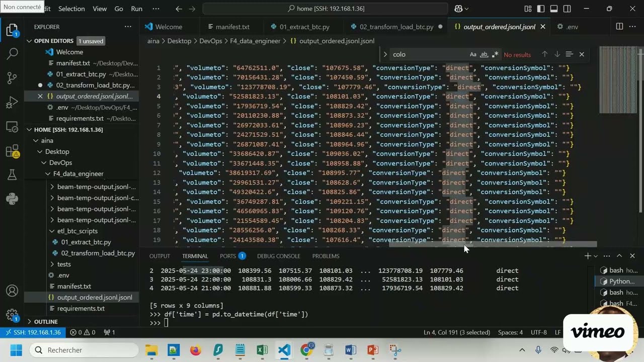Screen dimensions: 644x362
Task: Switch to the manifest.txt editor tab
Action: tap(231, 27)
